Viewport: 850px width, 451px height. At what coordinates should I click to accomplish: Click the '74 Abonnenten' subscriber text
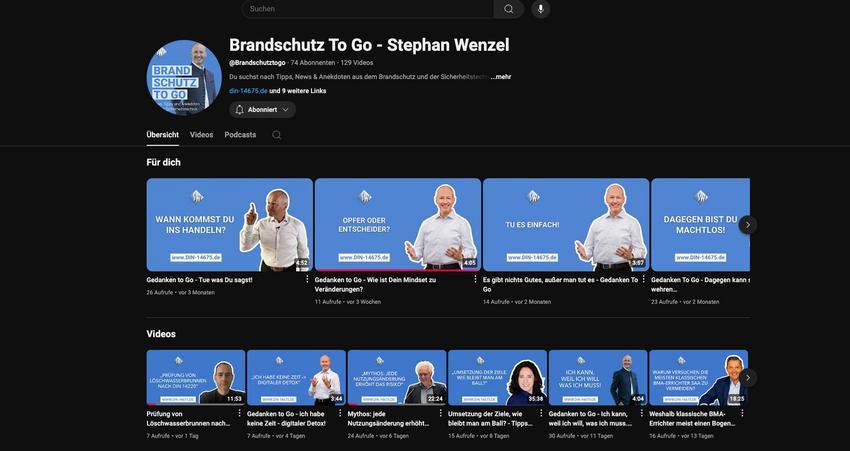coord(313,63)
